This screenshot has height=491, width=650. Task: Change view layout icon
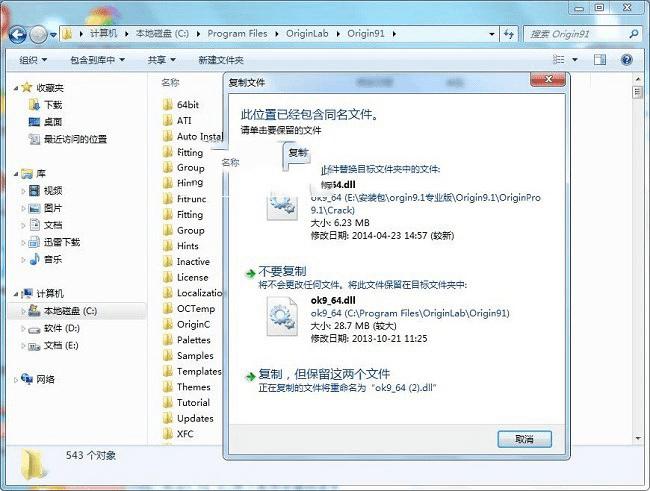tap(558, 60)
